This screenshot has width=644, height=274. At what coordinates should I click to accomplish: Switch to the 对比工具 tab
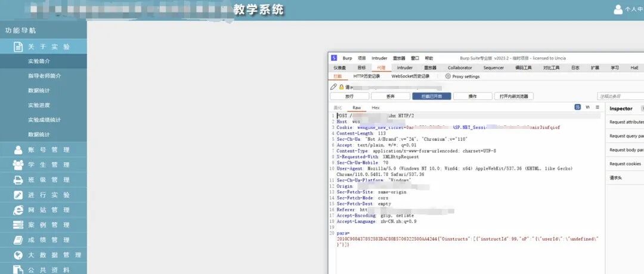551,68
